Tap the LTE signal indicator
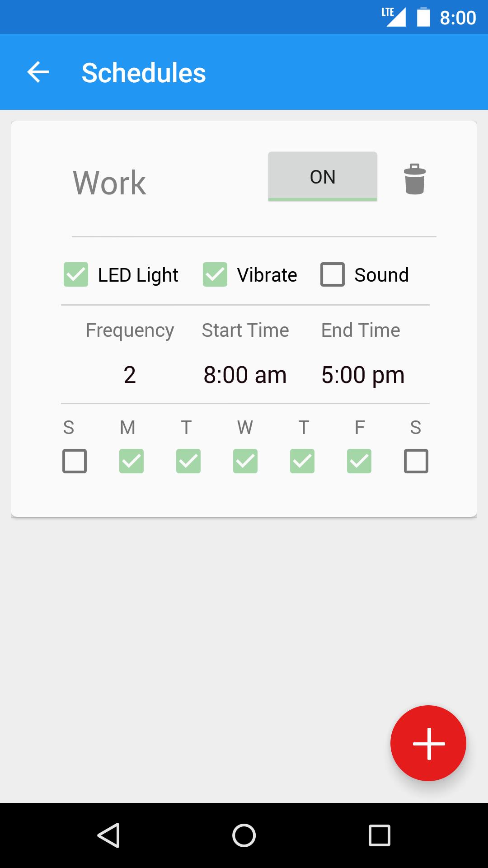Viewport: 488px width, 868px height. tap(394, 17)
